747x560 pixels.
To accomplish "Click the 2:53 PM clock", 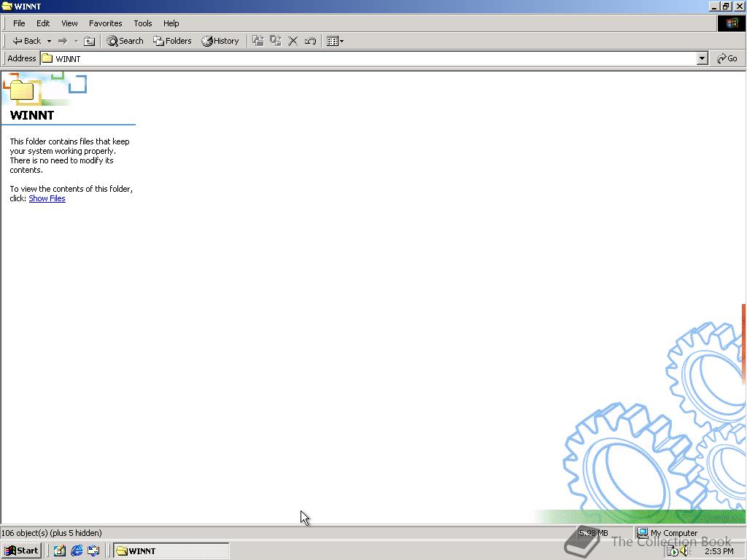I will [719, 551].
